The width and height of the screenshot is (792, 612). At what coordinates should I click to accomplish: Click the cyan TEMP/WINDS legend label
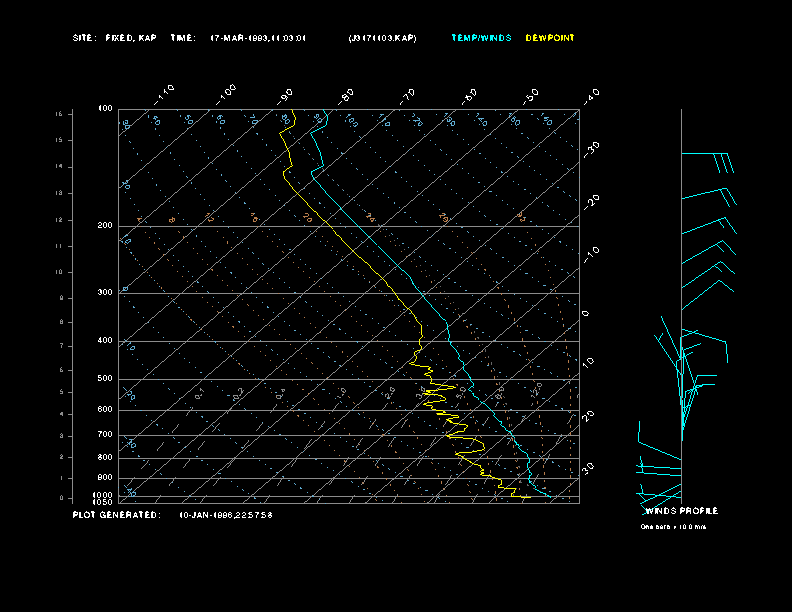click(481, 38)
